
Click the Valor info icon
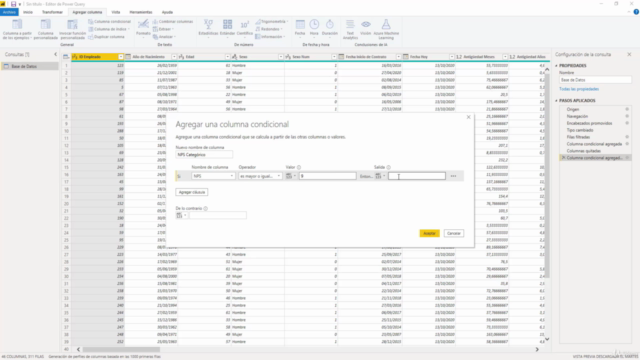pos(299,167)
